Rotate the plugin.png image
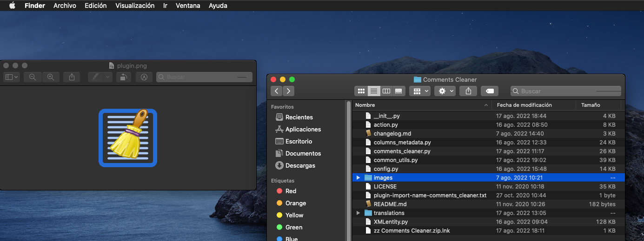This screenshot has width=644, height=241. 123,77
